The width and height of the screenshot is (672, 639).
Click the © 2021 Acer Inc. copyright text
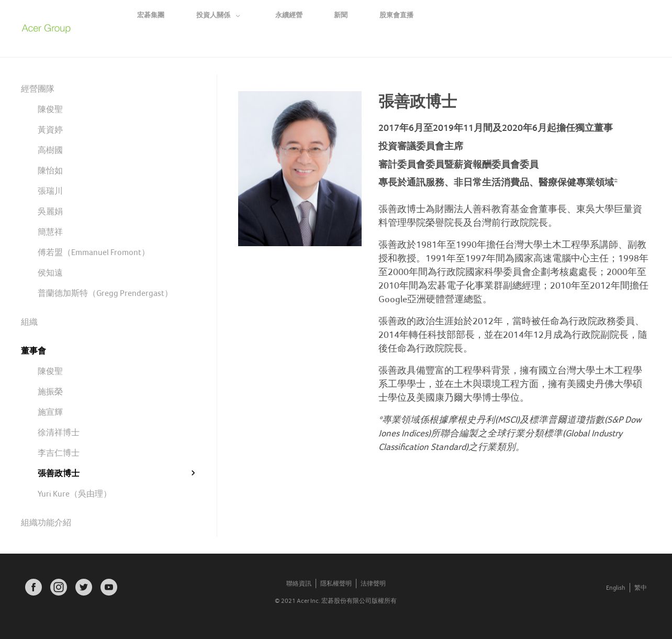(335, 601)
